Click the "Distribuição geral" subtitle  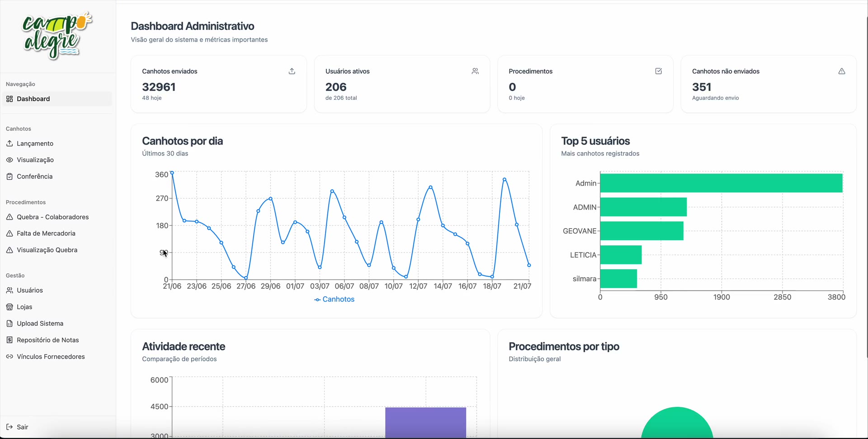pos(535,359)
